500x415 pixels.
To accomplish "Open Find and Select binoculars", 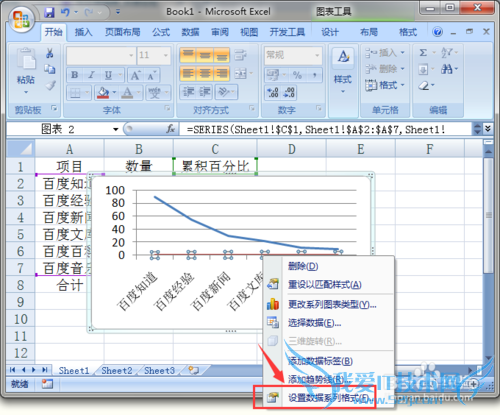I will pos(449,69).
